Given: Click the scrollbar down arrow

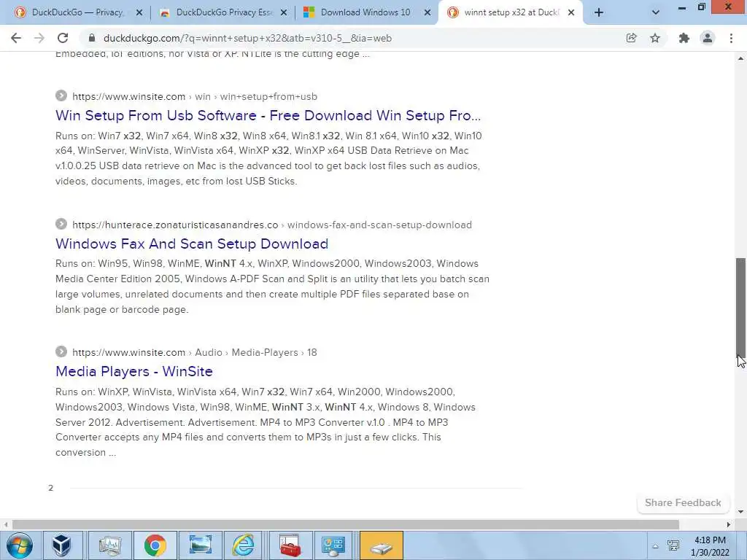Looking at the screenshot, I should (x=741, y=512).
